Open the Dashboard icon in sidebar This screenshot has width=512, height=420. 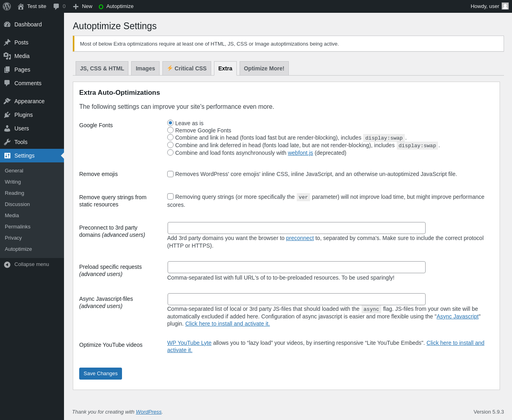click(x=7, y=24)
